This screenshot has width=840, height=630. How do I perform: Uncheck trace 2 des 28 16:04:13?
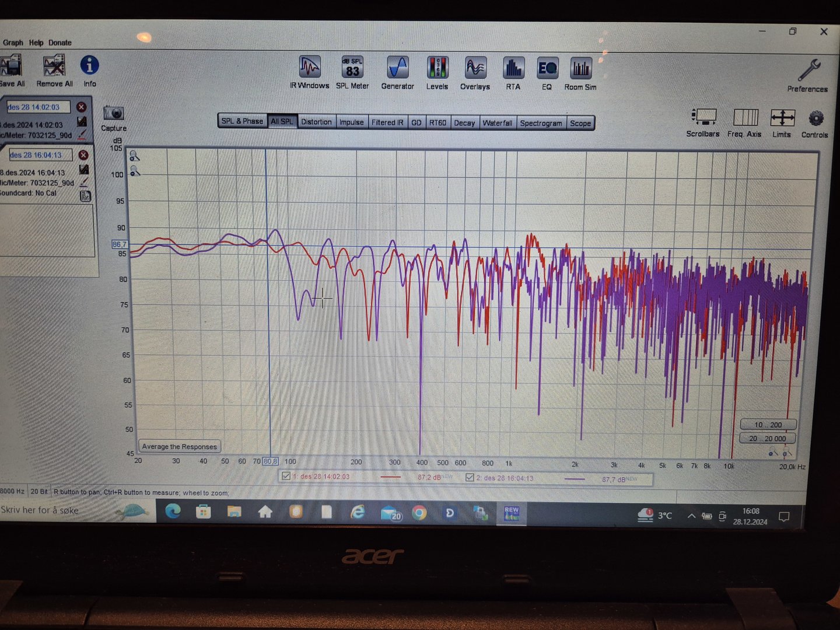(470, 477)
